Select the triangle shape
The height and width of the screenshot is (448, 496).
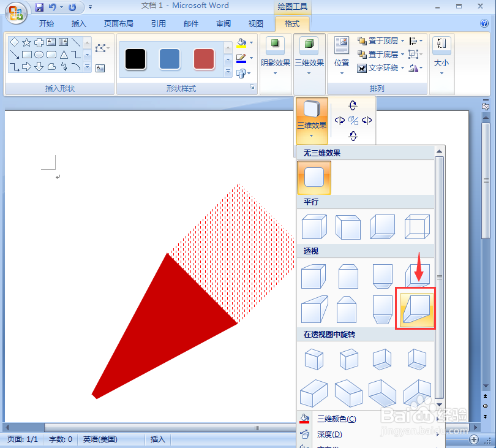point(64,55)
